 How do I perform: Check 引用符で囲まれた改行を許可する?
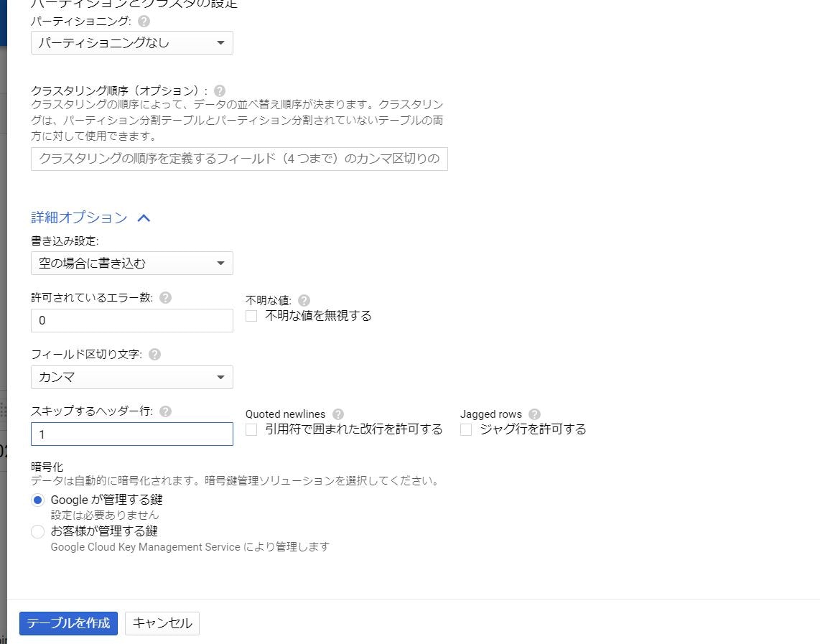click(x=252, y=429)
